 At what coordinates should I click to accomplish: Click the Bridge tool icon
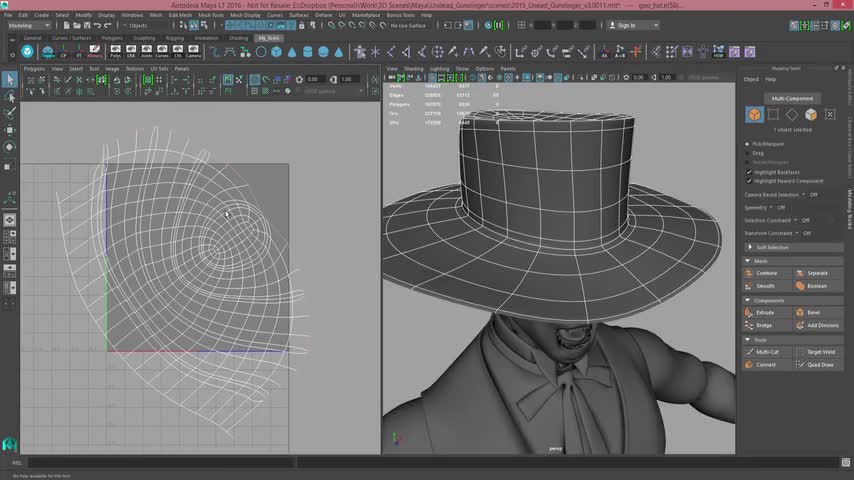(x=749, y=325)
